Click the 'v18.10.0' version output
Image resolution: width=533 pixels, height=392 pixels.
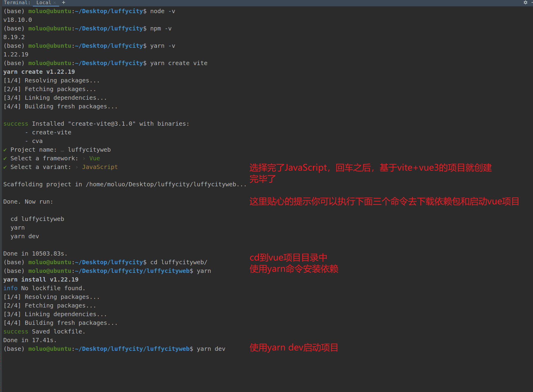click(x=18, y=20)
